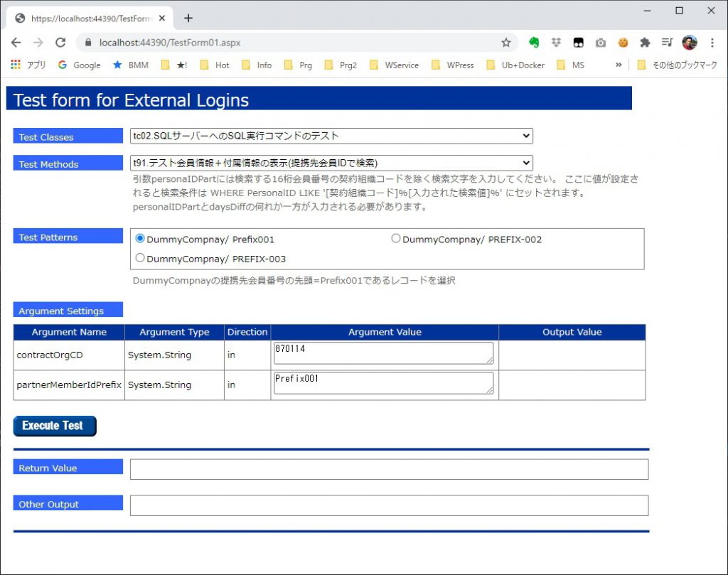Click the partnerMemberIdPrefix name cell

[x=69, y=385]
